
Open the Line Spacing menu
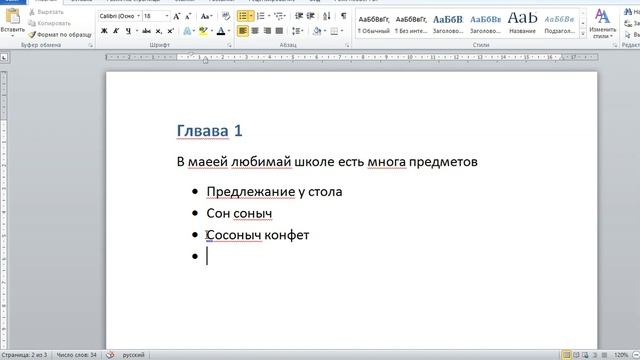(297, 31)
